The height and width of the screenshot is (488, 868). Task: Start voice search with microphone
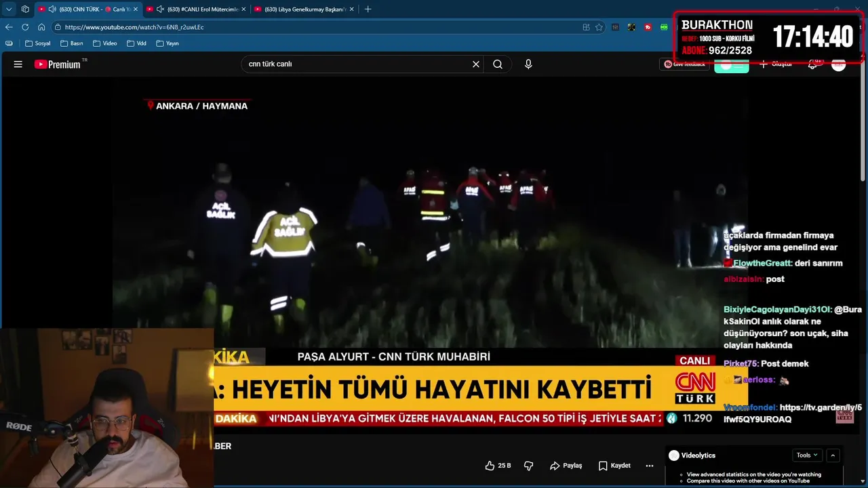pos(528,64)
